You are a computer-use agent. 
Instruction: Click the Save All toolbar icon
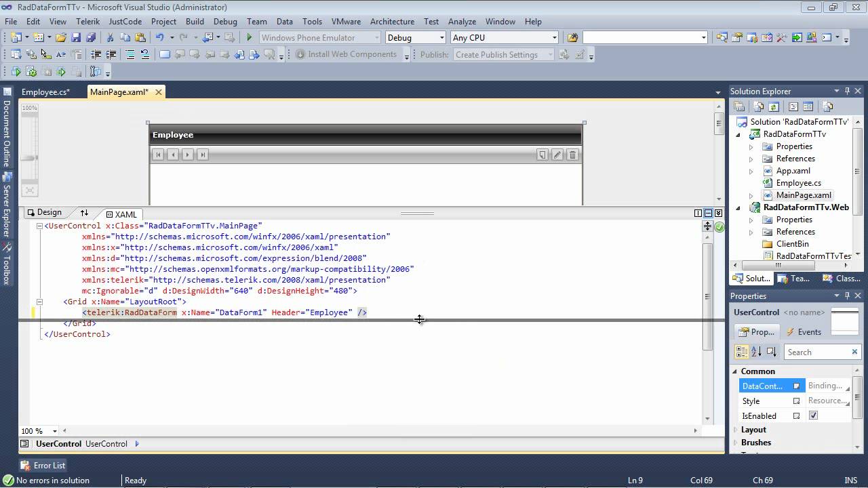[90, 38]
